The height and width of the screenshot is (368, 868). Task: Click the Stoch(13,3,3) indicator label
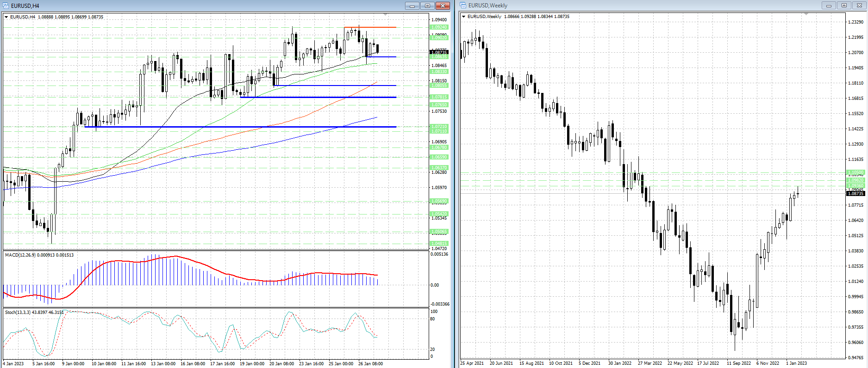tap(18, 313)
